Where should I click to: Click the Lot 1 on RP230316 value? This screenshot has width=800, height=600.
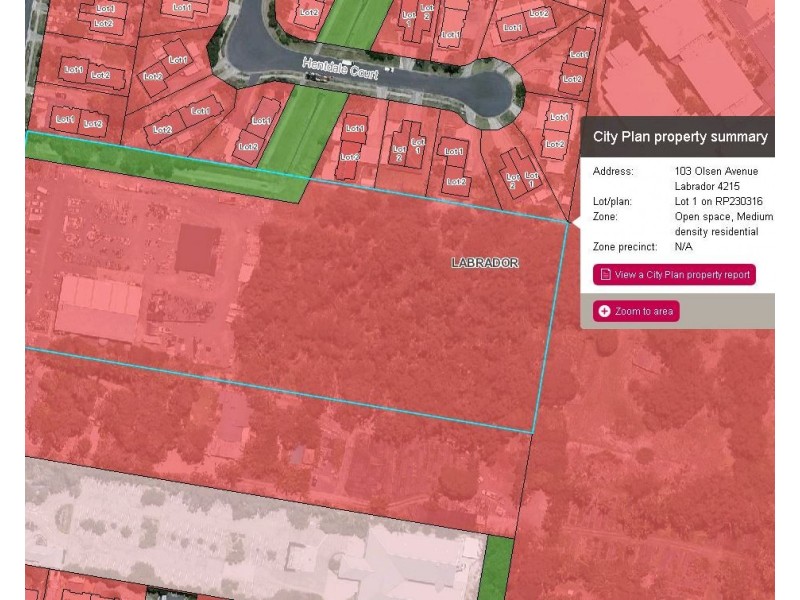(x=718, y=201)
